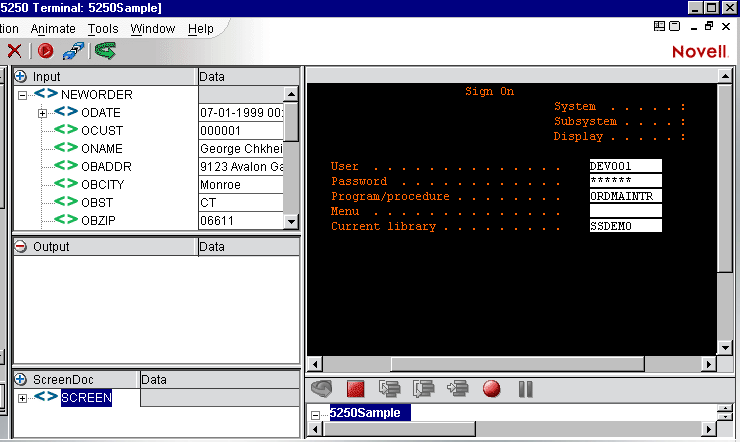Click the Current library field SSDEMO

[625, 226]
